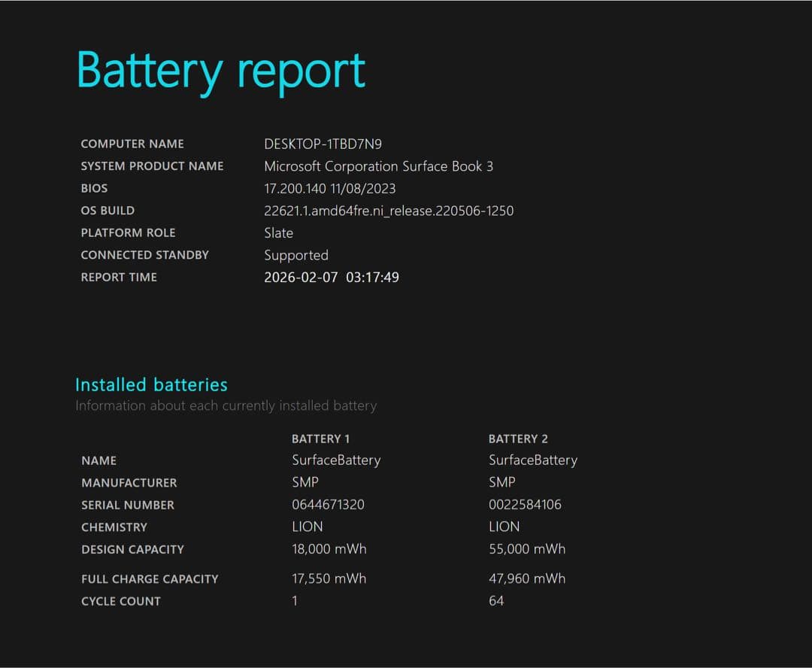
Task: Select the BATTERY 1 column header
Action: 320,439
